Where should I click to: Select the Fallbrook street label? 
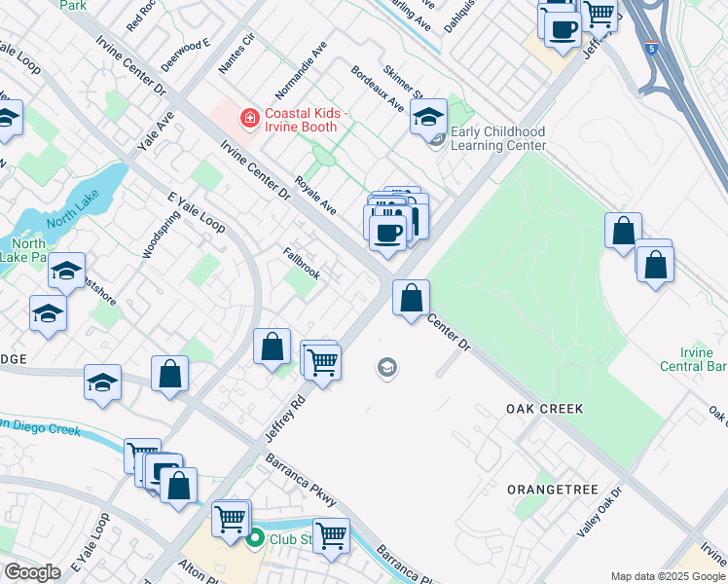(x=302, y=264)
